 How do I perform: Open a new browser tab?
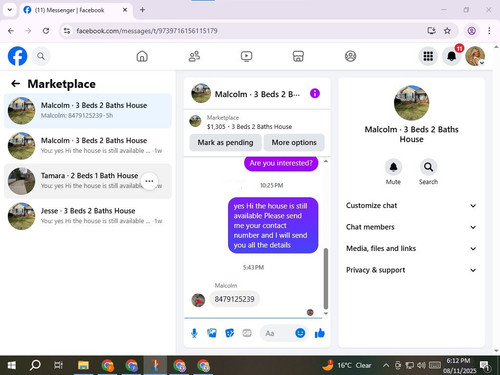pos(142,10)
